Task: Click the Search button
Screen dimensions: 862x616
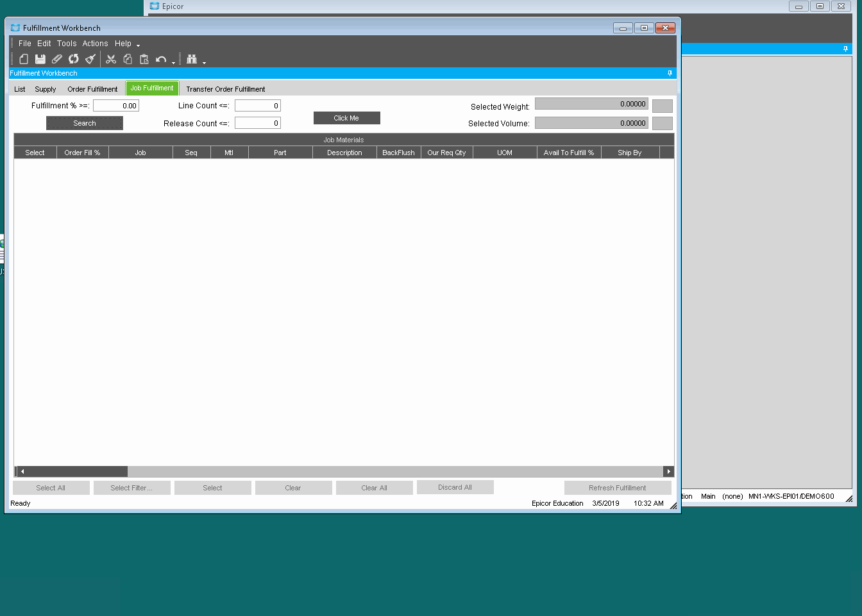Action: click(85, 123)
